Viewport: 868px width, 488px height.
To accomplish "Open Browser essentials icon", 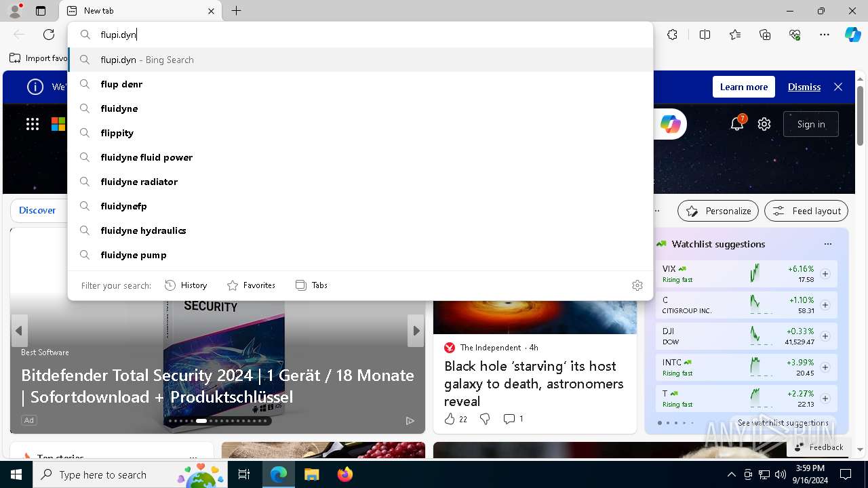I will pos(795,35).
